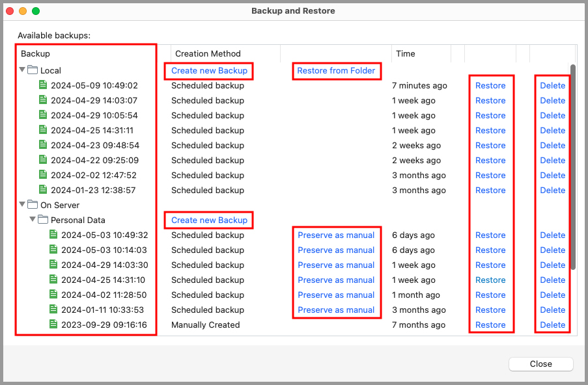Click file icon of backup 2024-04-29 14:03:30
Image resolution: width=588 pixels, height=385 pixels.
tap(53, 265)
